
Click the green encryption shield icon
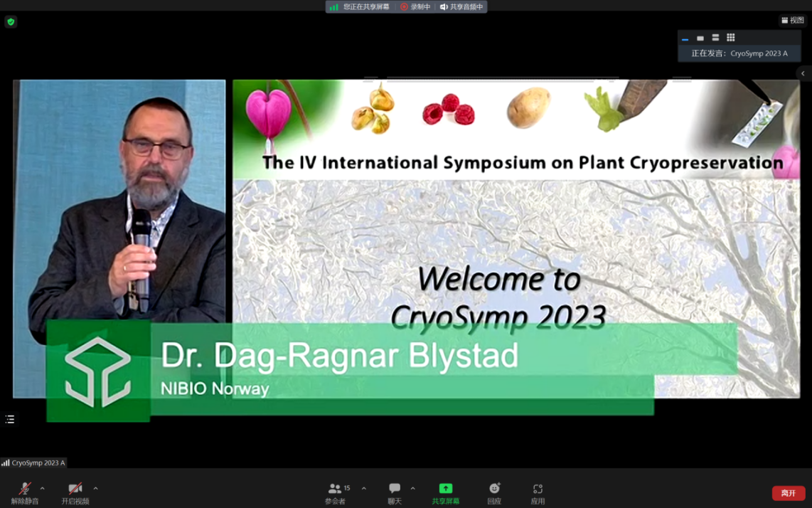coord(11,22)
